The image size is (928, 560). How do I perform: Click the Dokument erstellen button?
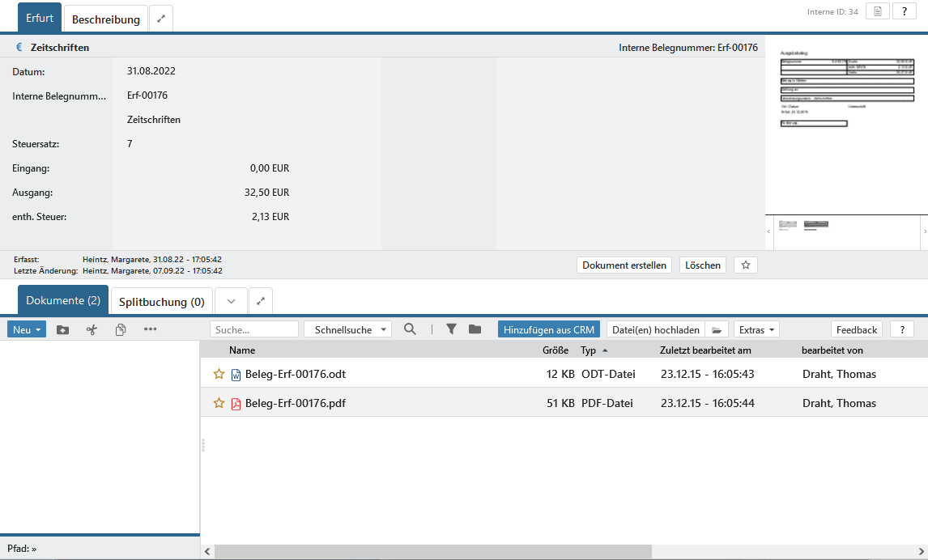click(x=624, y=265)
